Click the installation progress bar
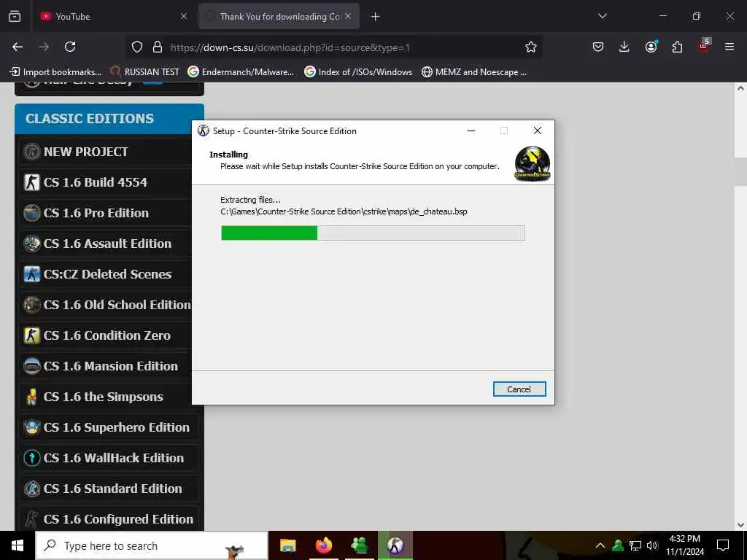Screen dimensions: 747x560 pos(373,233)
